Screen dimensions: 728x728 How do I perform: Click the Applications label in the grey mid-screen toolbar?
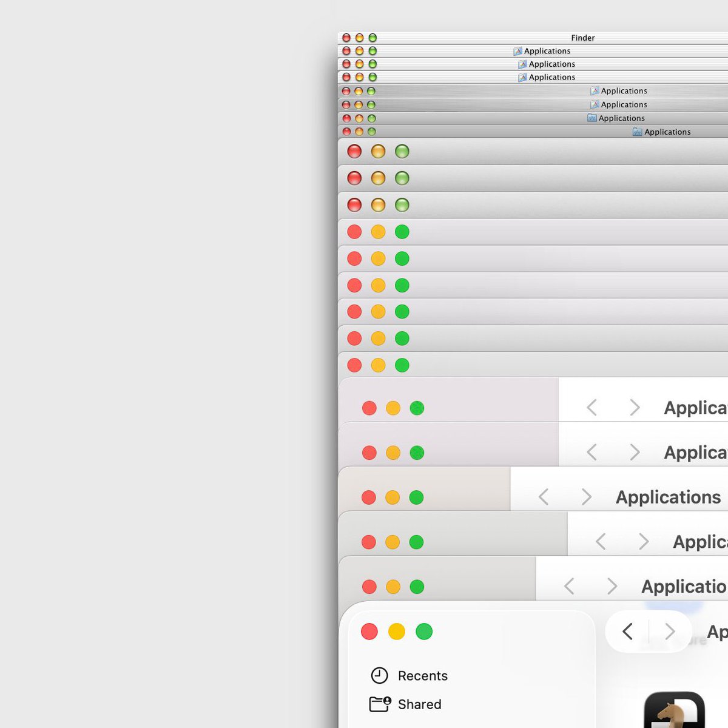(668, 497)
